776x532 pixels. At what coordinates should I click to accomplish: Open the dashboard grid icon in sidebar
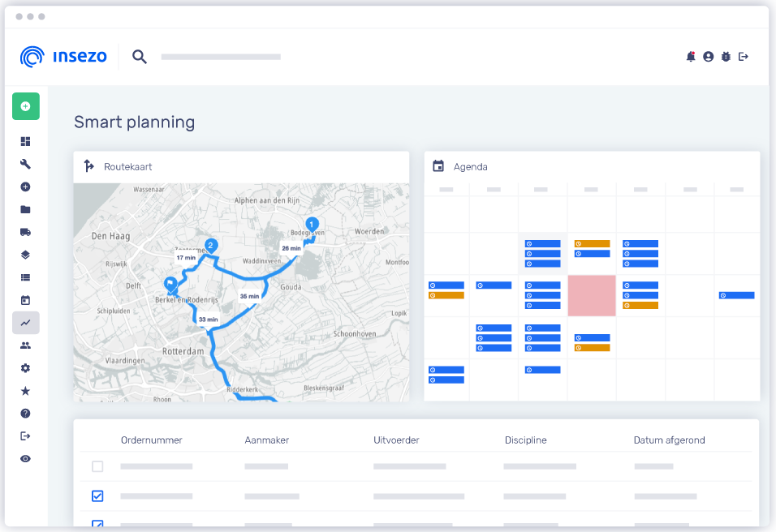[25, 141]
